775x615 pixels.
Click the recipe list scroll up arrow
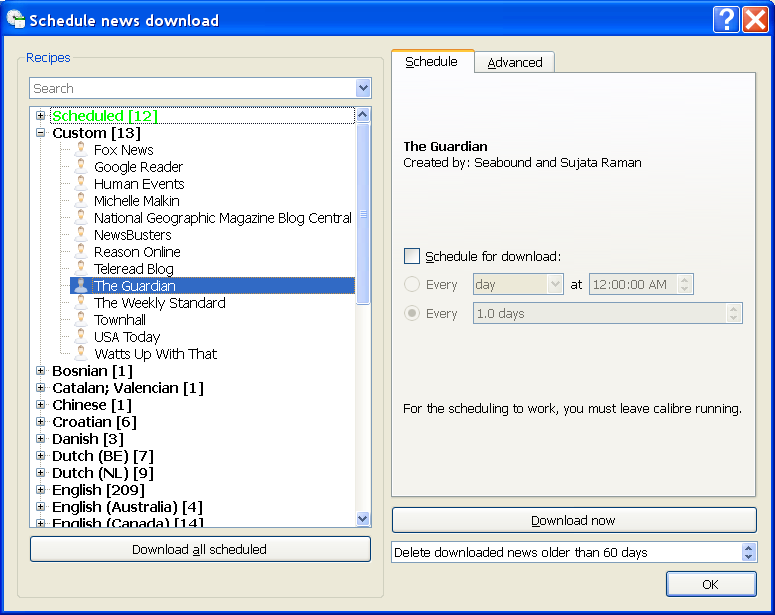363,115
